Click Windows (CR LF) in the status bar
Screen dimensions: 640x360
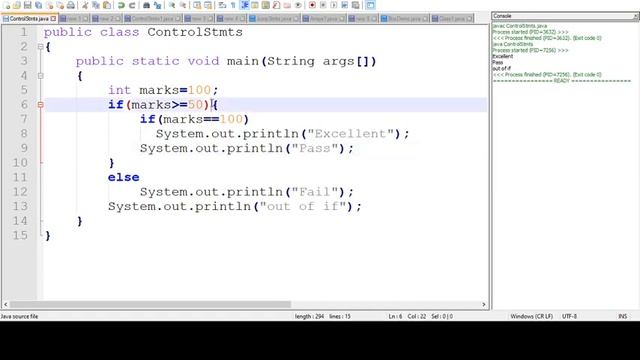click(531, 316)
